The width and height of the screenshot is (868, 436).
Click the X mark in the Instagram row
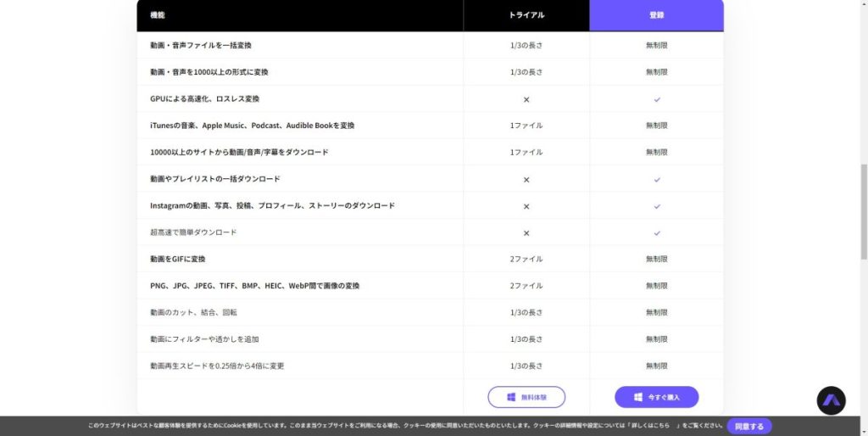[526, 207]
